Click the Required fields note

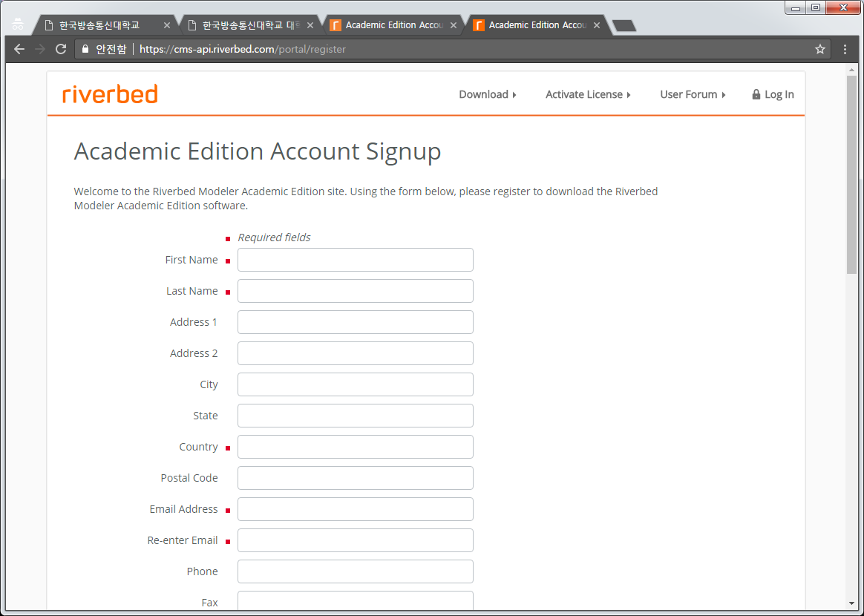coord(274,237)
